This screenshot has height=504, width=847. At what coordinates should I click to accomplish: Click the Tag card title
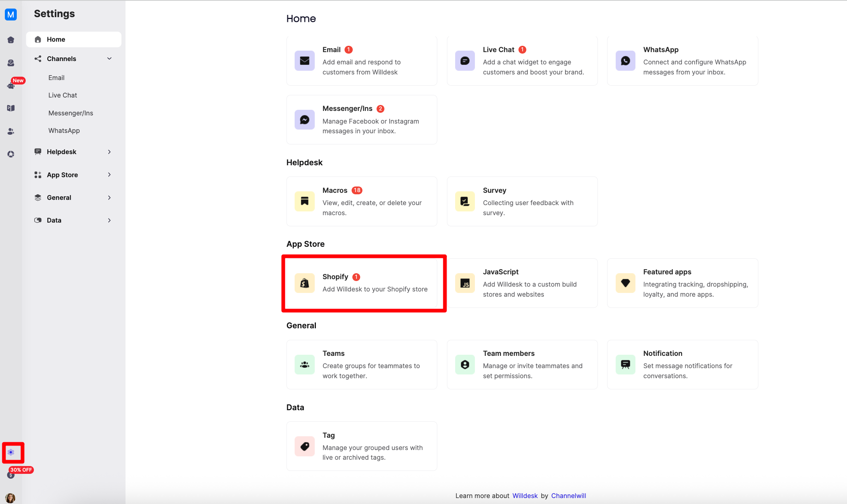coord(329,436)
